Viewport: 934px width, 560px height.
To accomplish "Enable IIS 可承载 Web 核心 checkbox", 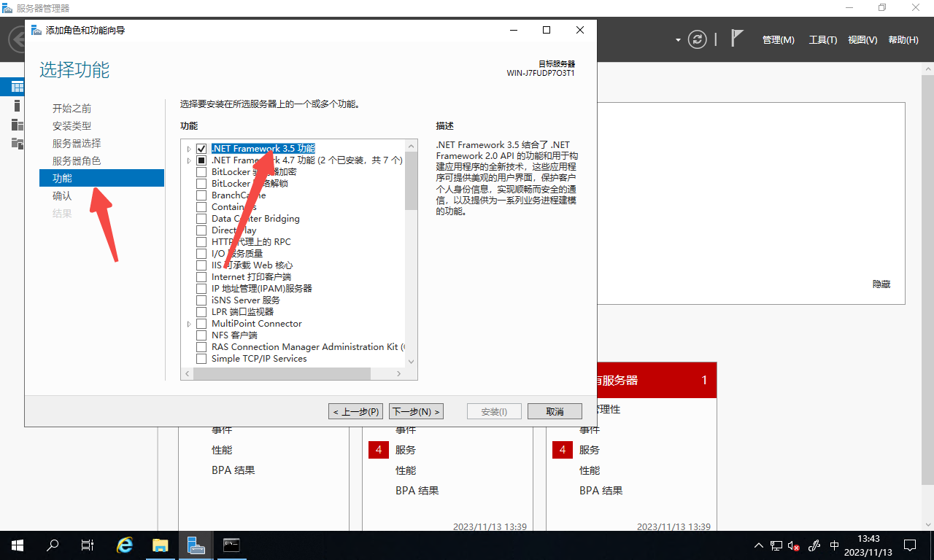I will point(201,265).
